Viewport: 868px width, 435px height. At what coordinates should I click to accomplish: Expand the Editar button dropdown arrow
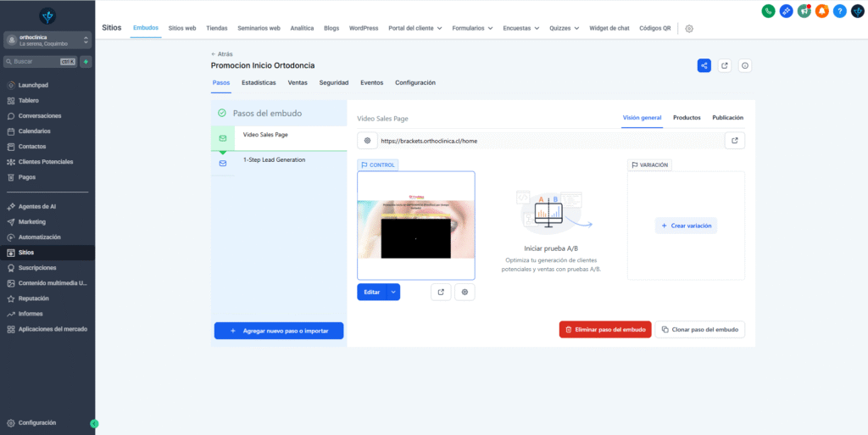(392, 292)
